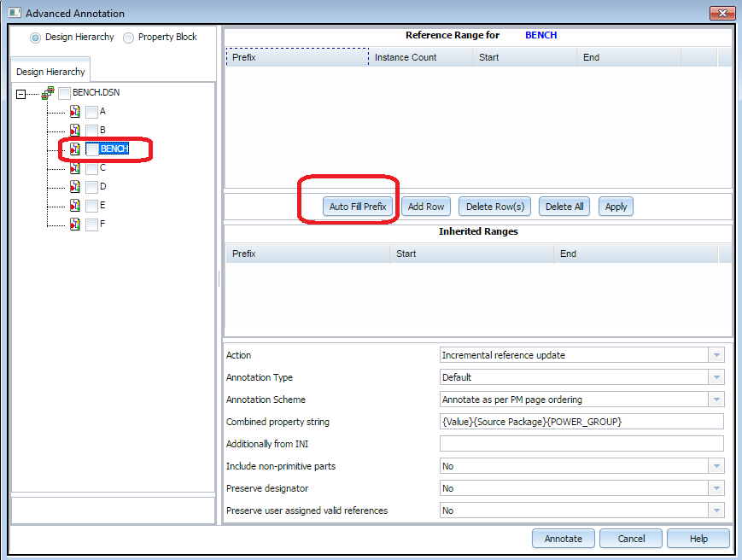This screenshot has height=560, width=742.
Task: Click the BENCH.DSN design root icon
Action: coord(48,92)
